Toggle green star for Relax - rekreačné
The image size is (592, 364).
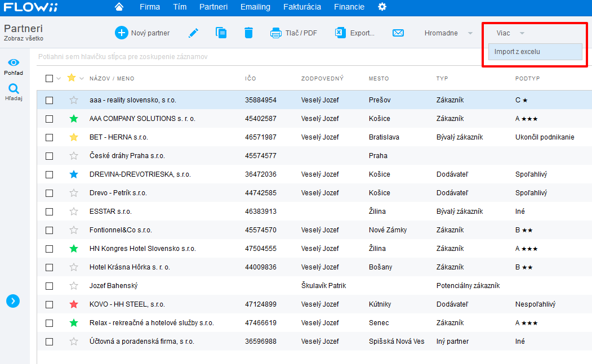point(74,323)
